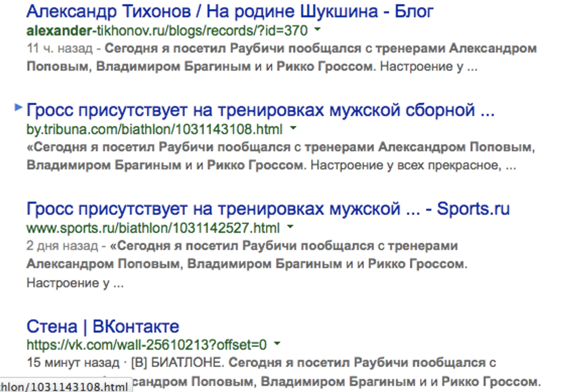
Task: Open the Стена | ВКонтакте result title
Action: tap(103, 326)
